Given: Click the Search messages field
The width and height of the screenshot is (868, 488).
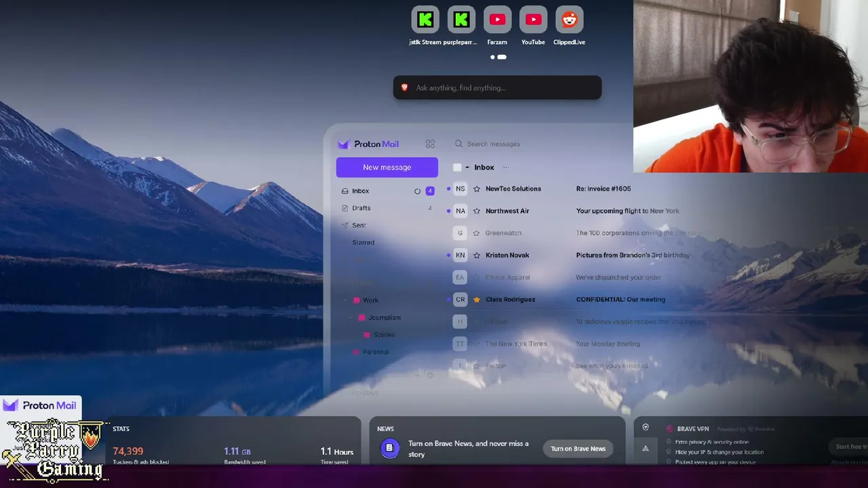Looking at the screenshot, I should tap(494, 144).
